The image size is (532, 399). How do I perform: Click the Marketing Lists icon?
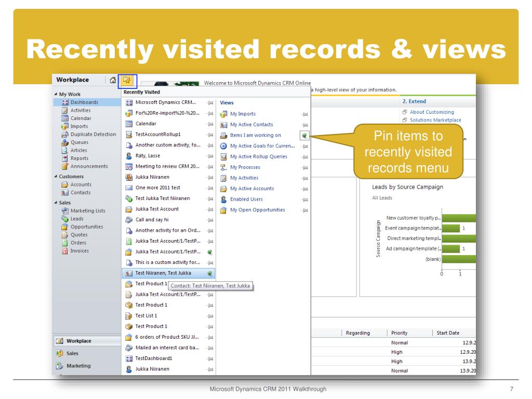(65, 211)
